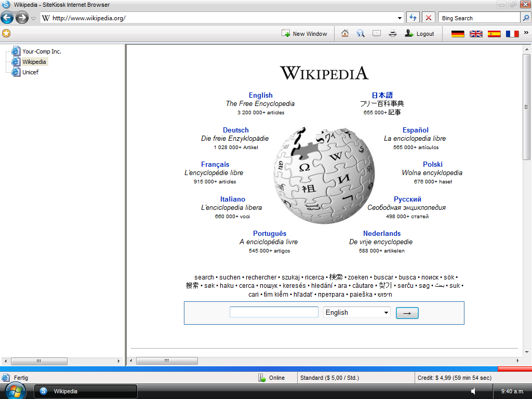Open the favorites star icon
532x399 pixels.
click(6, 33)
